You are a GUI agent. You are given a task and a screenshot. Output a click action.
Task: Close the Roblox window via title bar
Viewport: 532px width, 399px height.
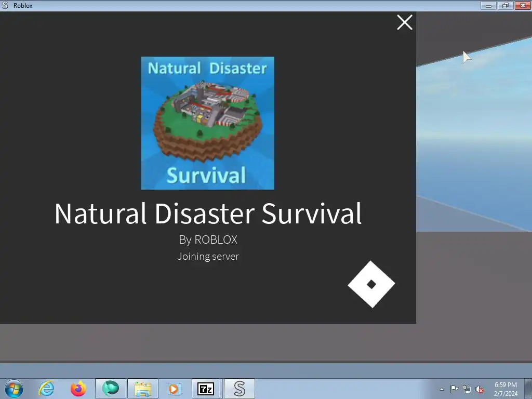523,5
